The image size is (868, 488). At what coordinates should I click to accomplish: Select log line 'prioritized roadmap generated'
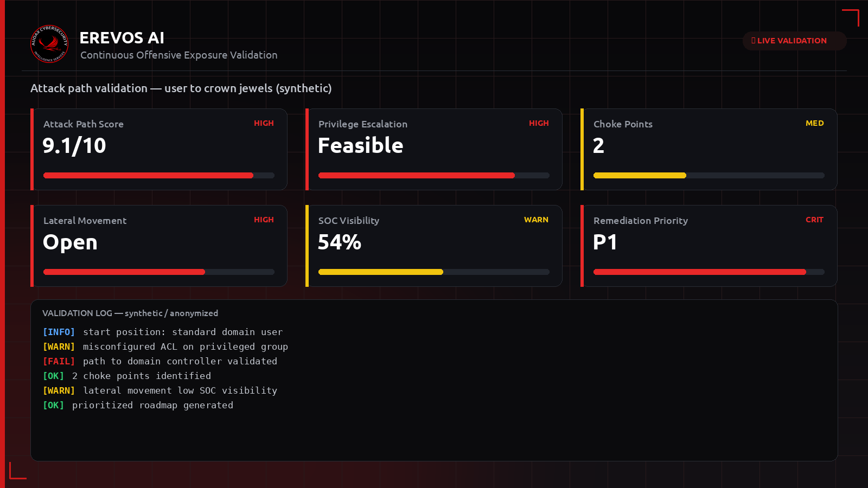tap(153, 405)
